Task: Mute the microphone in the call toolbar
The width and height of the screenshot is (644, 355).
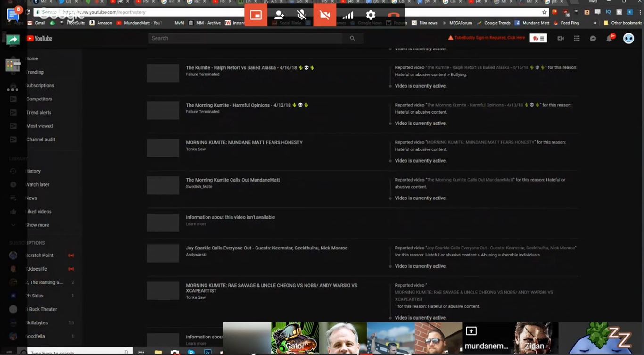Action: (302, 15)
